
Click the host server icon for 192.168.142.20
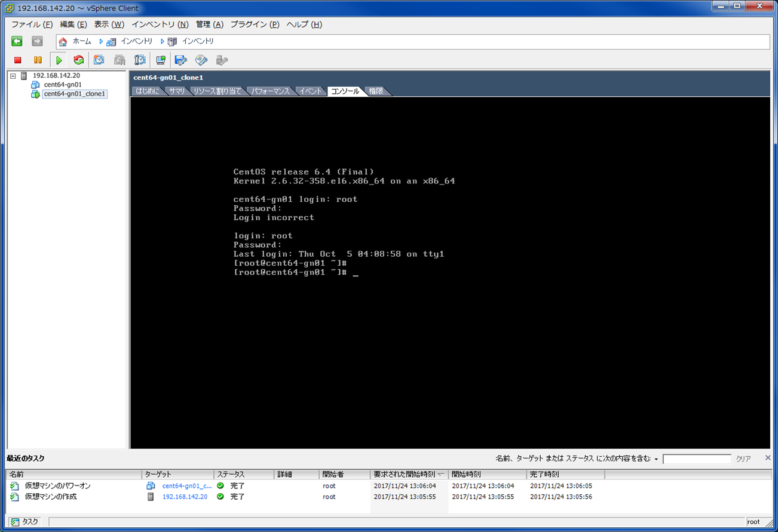[24, 76]
